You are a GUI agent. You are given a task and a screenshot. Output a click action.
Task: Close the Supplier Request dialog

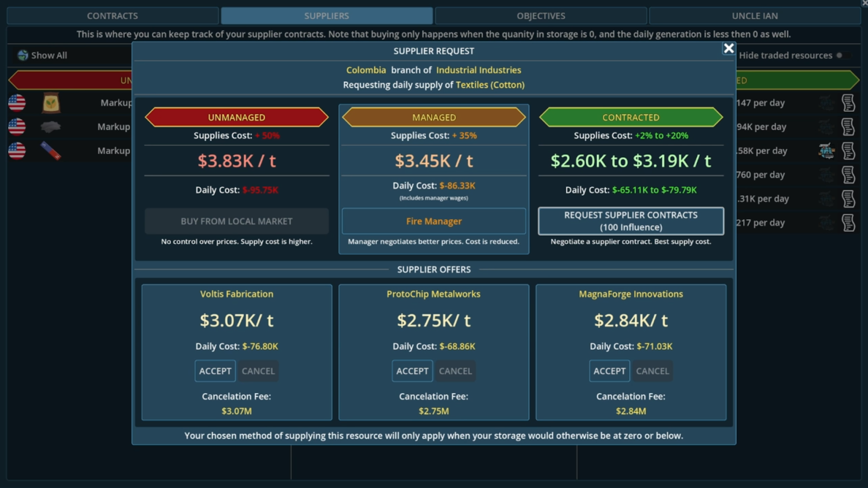pos(729,49)
